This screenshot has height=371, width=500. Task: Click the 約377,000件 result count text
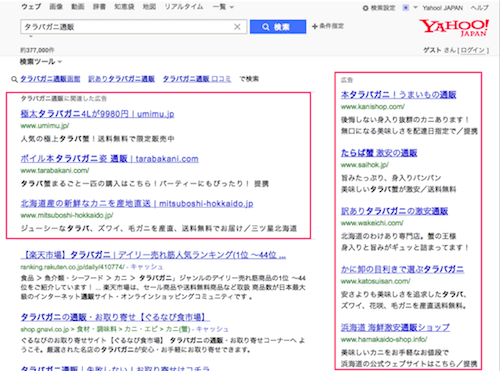(37, 50)
